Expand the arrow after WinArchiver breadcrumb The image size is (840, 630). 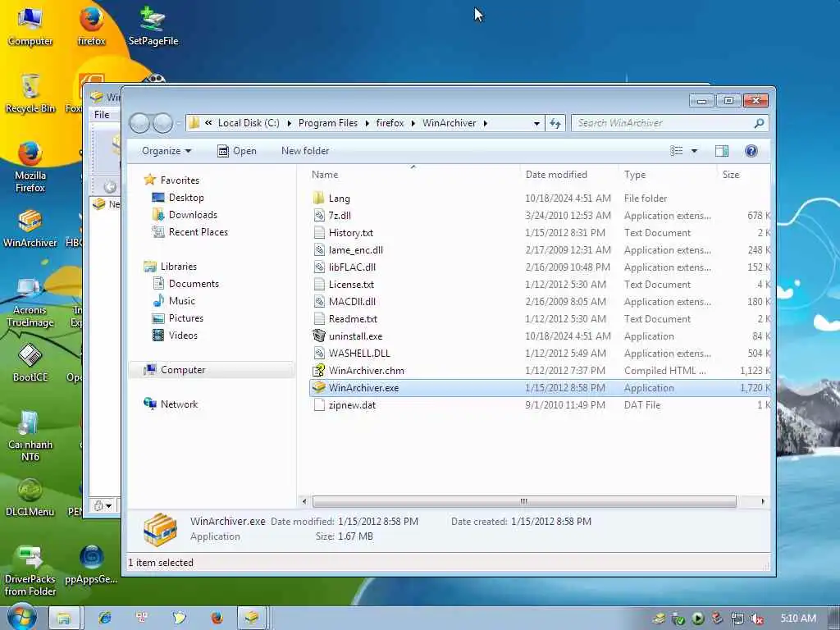point(486,124)
